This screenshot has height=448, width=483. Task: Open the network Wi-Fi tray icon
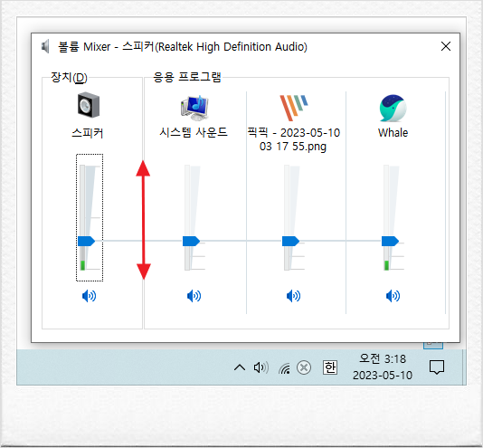click(284, 368)
